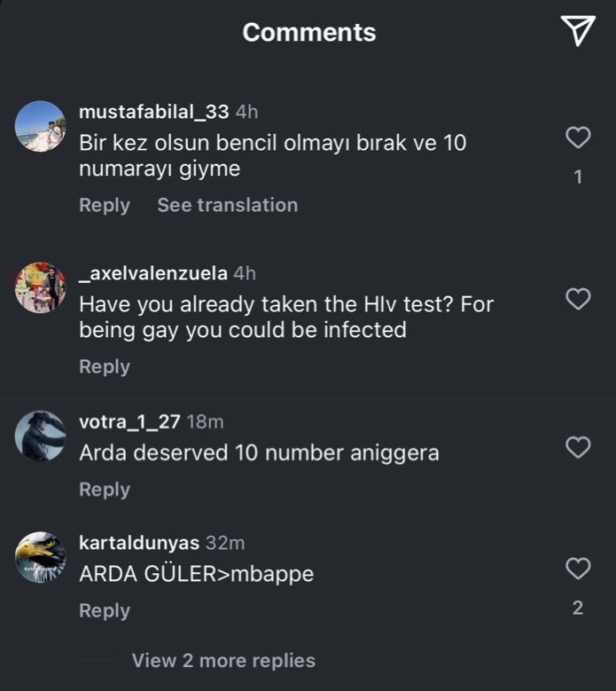Screen dimensions: 616x691
Task: Reply to _axelvalenzuela's comment
Action: point(105,366)
